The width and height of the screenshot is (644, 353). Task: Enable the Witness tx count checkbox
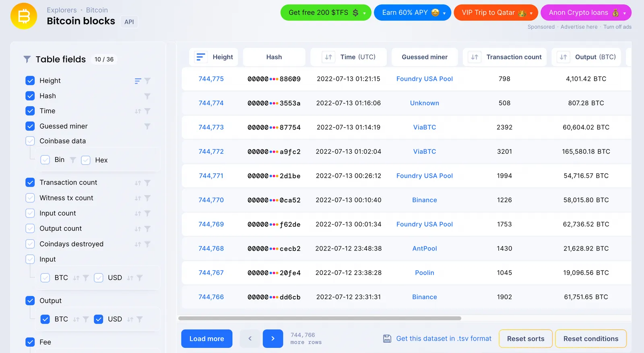(30, 198)
